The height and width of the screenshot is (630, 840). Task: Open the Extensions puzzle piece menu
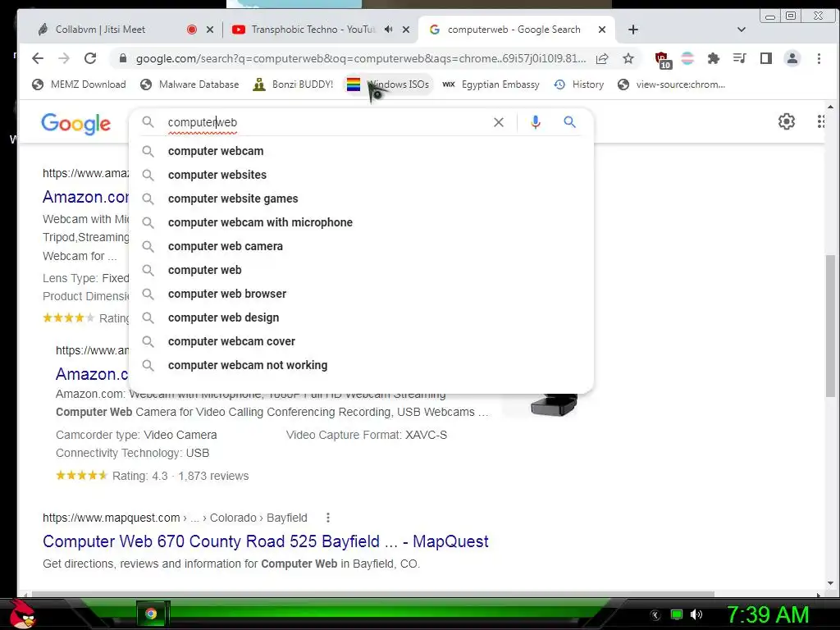pos(713,58)
